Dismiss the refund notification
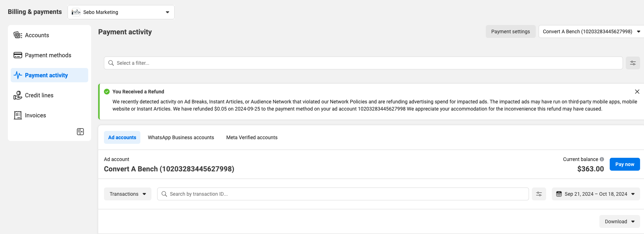This screenshot has width=644, height=234. (x=637, y=92)
